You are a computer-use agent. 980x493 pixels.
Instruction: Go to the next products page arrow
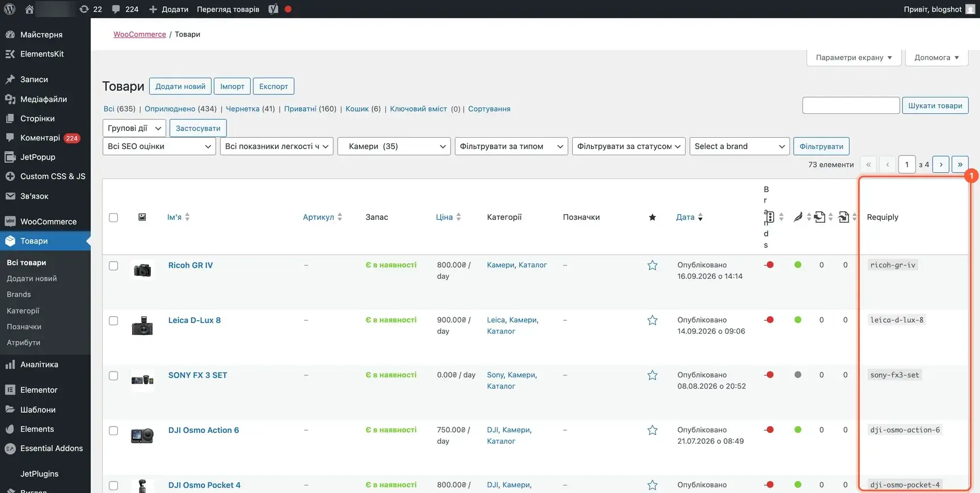pyautogui.click(x=941, y=164)
